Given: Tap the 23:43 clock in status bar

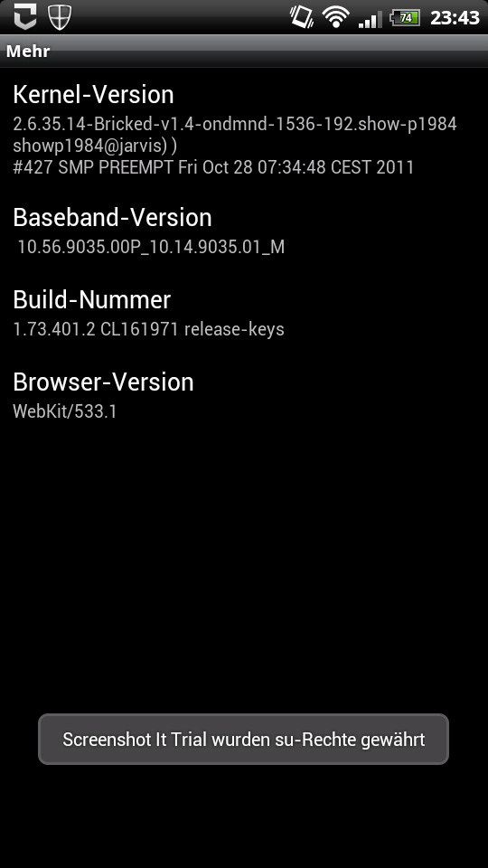Looking at the screenshot, I should 455,18.
